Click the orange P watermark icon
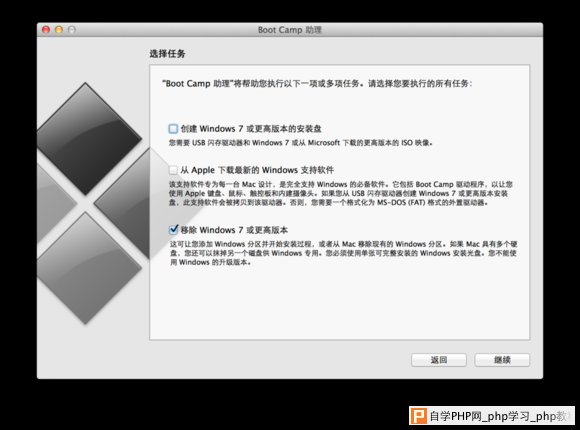 [419, 416]
